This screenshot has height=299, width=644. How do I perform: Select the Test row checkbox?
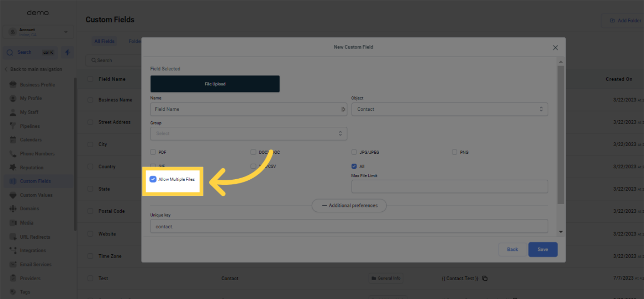click(x=90, y=278)
